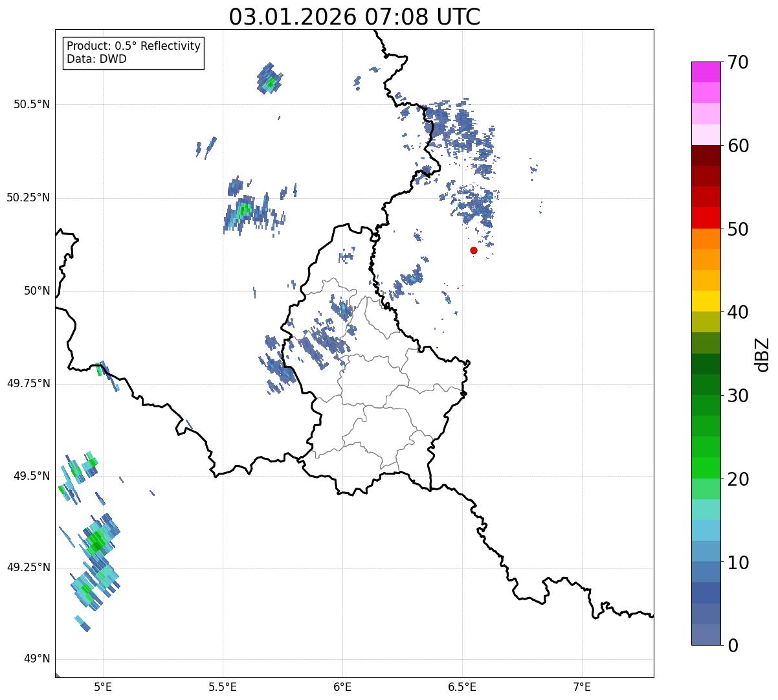
Task: Click the 'dBZ' colorbar axis label
Action: pyautogui.click(x=763, y=354)
